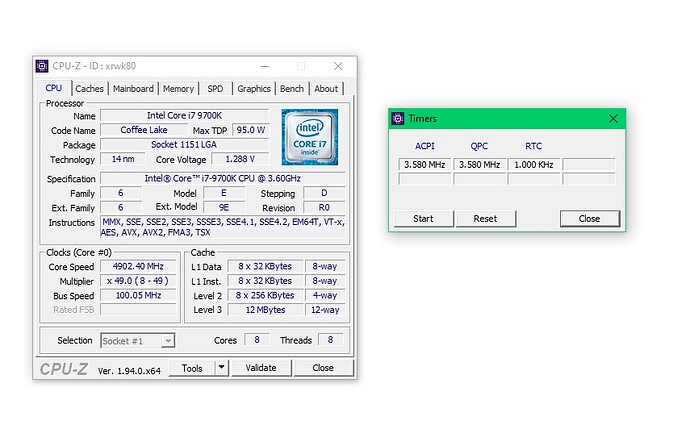Click the CPU-Z app icon in title bar

click(42, 66)
